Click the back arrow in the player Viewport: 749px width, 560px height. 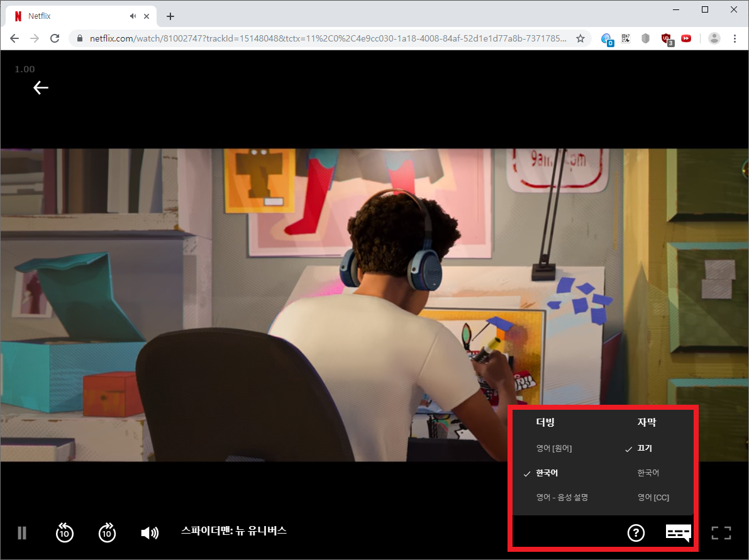(41, 87)
